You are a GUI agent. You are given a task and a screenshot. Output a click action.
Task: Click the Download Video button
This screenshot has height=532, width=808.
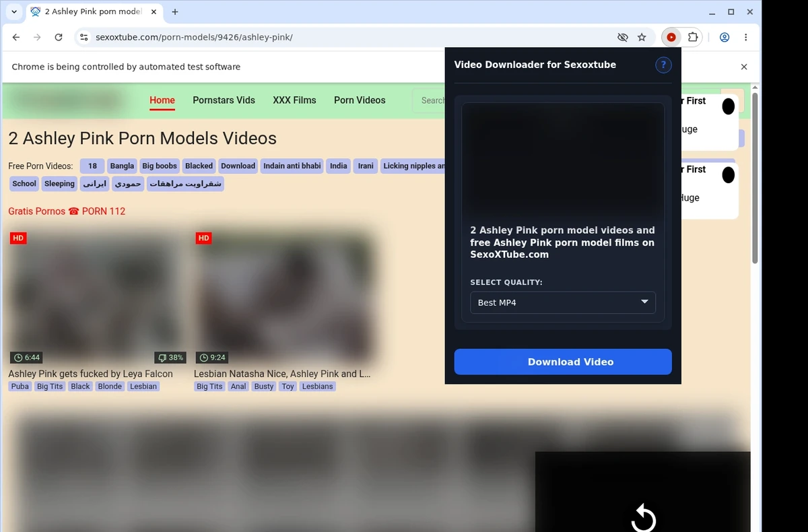563,362
